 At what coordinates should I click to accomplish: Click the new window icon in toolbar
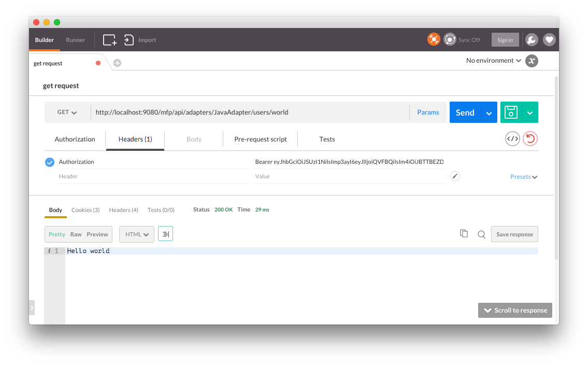click(109, 40)
